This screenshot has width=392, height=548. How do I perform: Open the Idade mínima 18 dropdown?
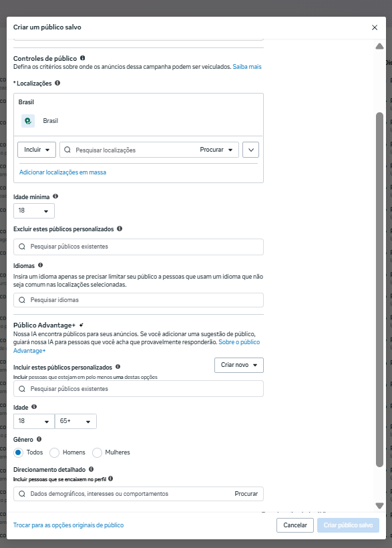[x=34, y=211]
